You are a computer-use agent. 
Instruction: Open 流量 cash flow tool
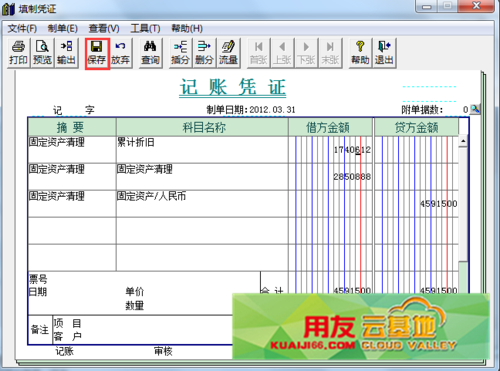(x=228, y=53)
